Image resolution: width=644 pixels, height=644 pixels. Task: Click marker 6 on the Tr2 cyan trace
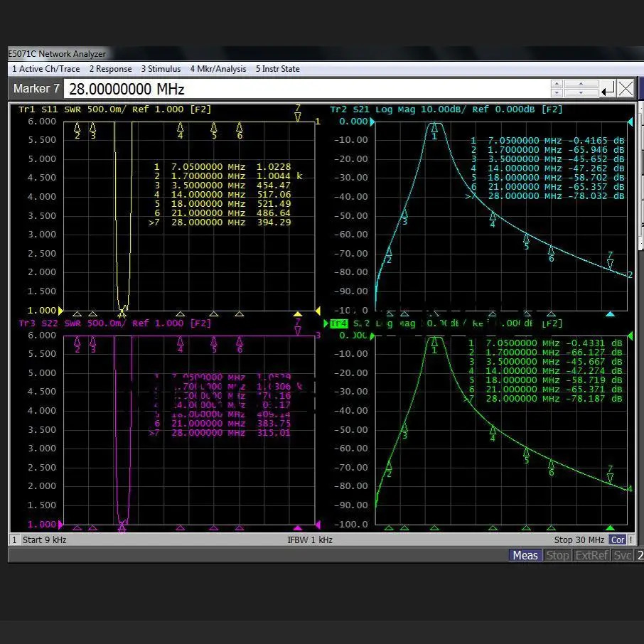tap(551, 254)
